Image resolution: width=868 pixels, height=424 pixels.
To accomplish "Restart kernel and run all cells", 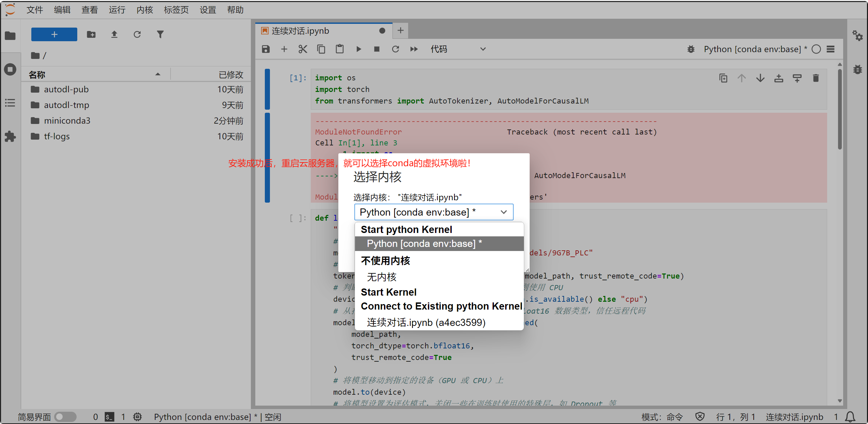I will (414, 49).
